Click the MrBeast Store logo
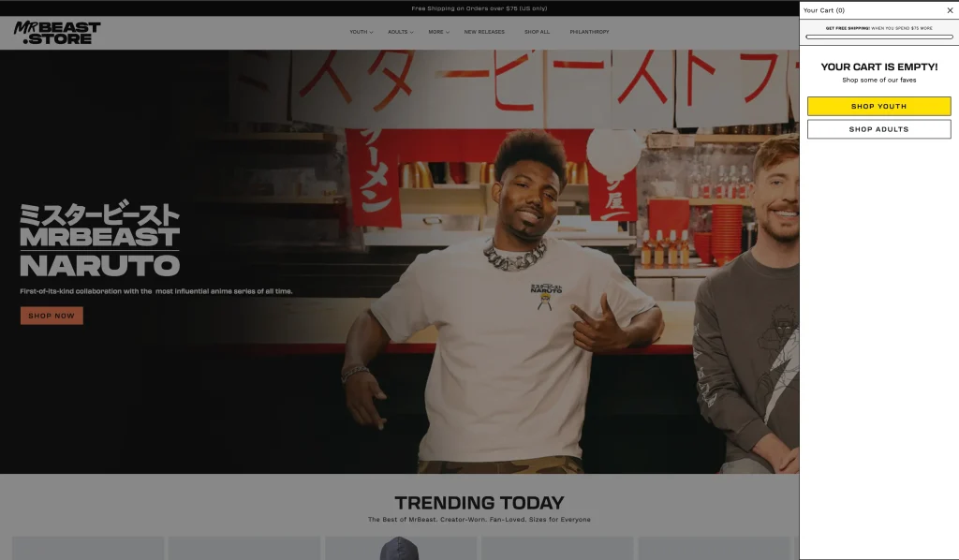 point(57,33)
